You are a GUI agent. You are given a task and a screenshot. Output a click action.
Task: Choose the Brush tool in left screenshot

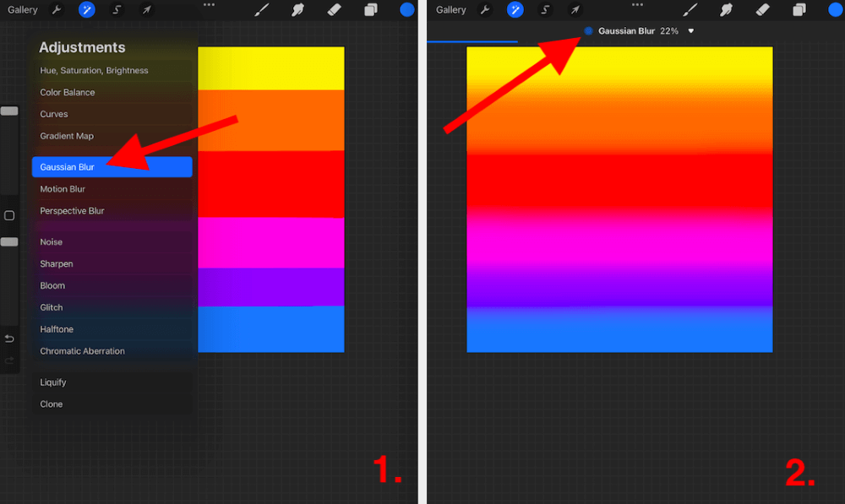tap(261, 9)
